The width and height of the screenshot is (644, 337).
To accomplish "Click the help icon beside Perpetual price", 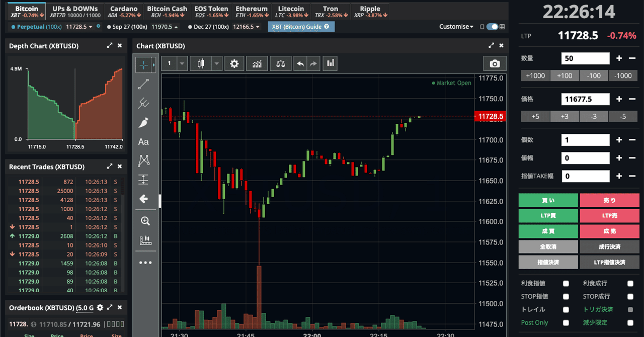I will (x=98, y=26).
